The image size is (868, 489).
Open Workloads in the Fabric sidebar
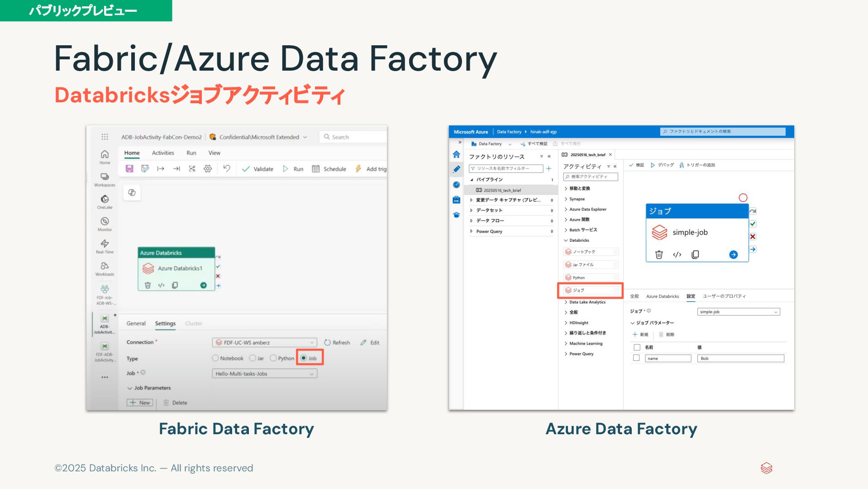(x=105, y=268)
